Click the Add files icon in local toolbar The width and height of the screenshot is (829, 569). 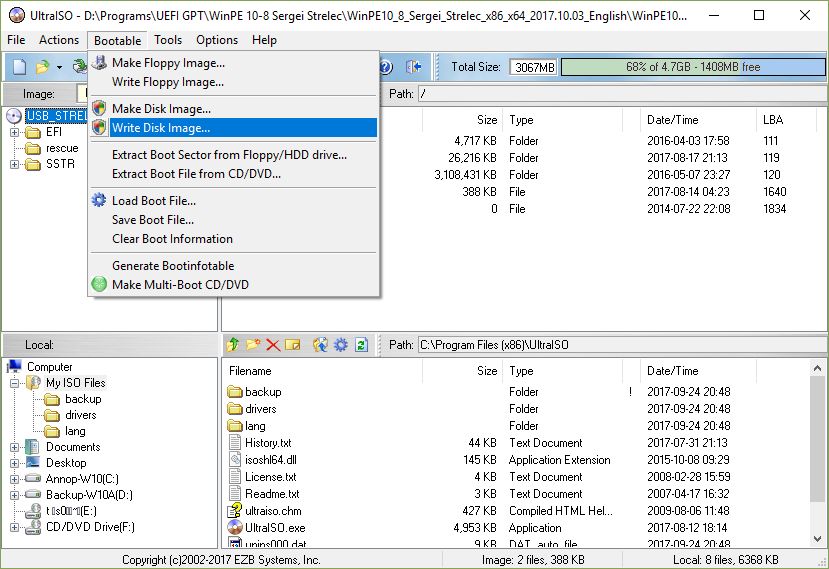[x=320, y=345]
